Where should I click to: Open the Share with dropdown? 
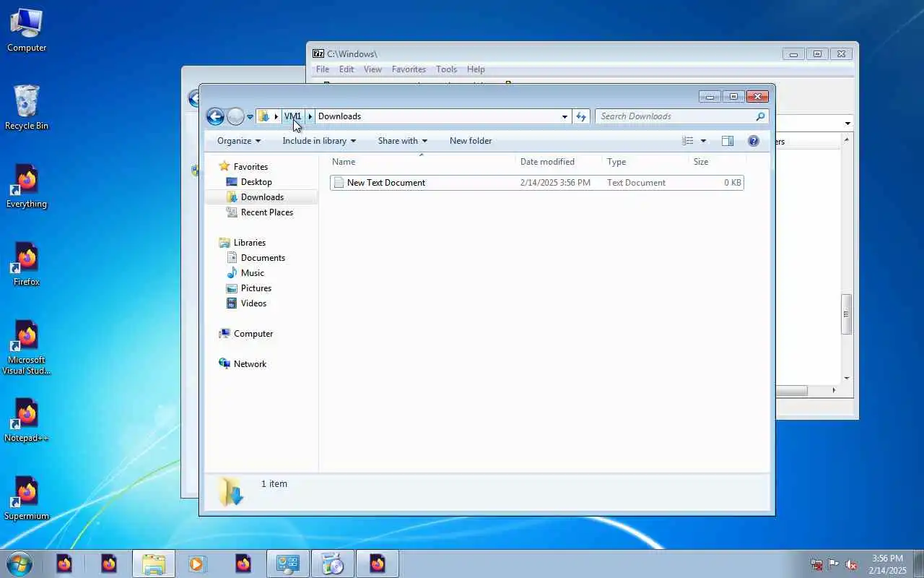403,141
